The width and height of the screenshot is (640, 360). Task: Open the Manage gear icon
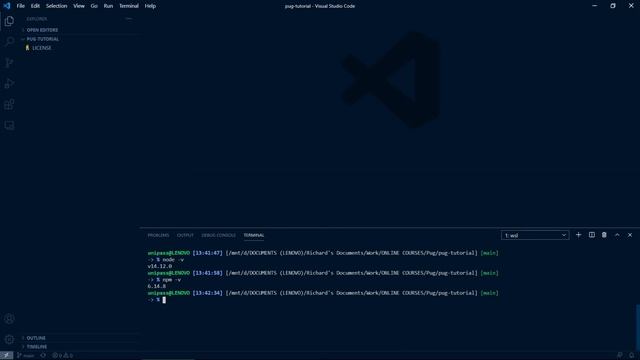tap(9, 339)
